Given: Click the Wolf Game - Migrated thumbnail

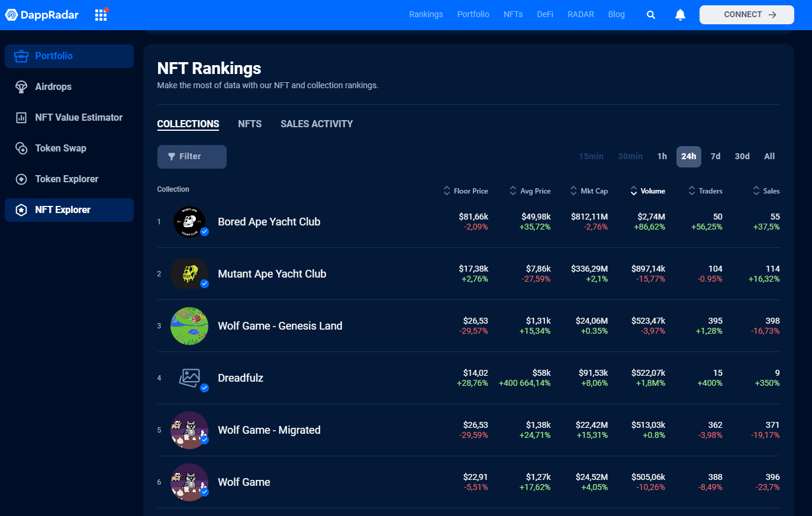Looking at the screenshot, I should [189, 430].
